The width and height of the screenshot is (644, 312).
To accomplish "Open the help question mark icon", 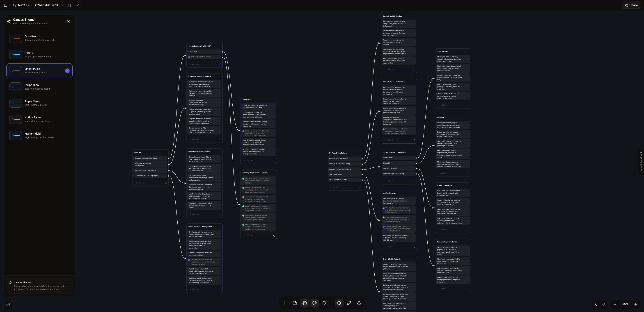I will [x=8, y=304].
